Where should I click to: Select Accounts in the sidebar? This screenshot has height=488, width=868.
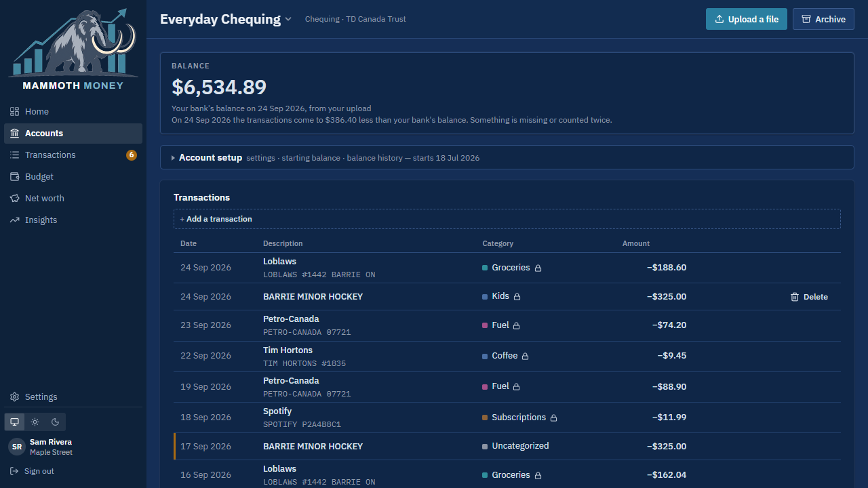pos(73,134)
